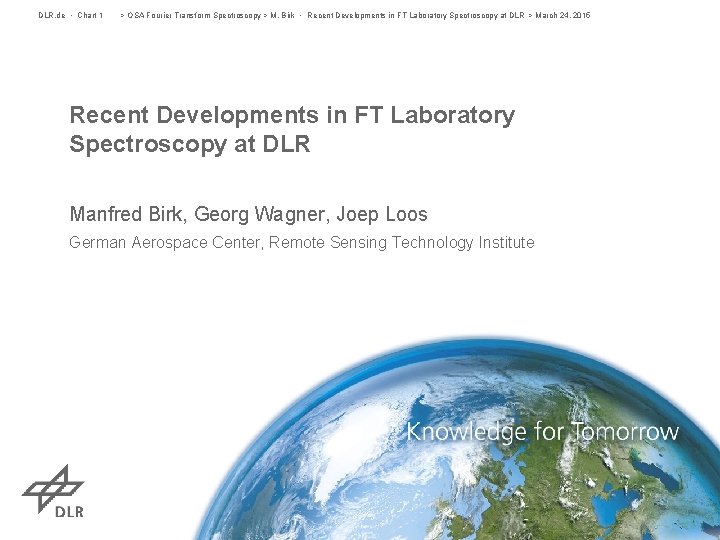Click the Earth globe image

pyautogui.click(x=457, y=439)
